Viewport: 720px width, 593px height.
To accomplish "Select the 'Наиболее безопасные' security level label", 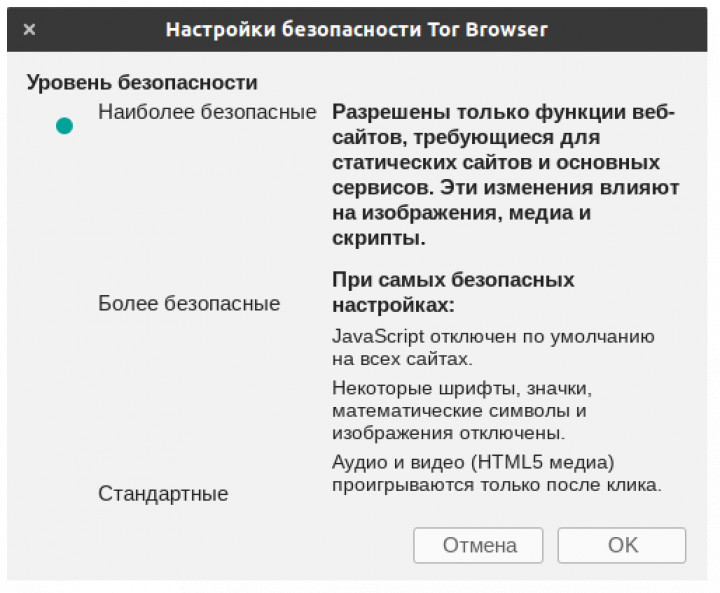I will tap(207, 112).
